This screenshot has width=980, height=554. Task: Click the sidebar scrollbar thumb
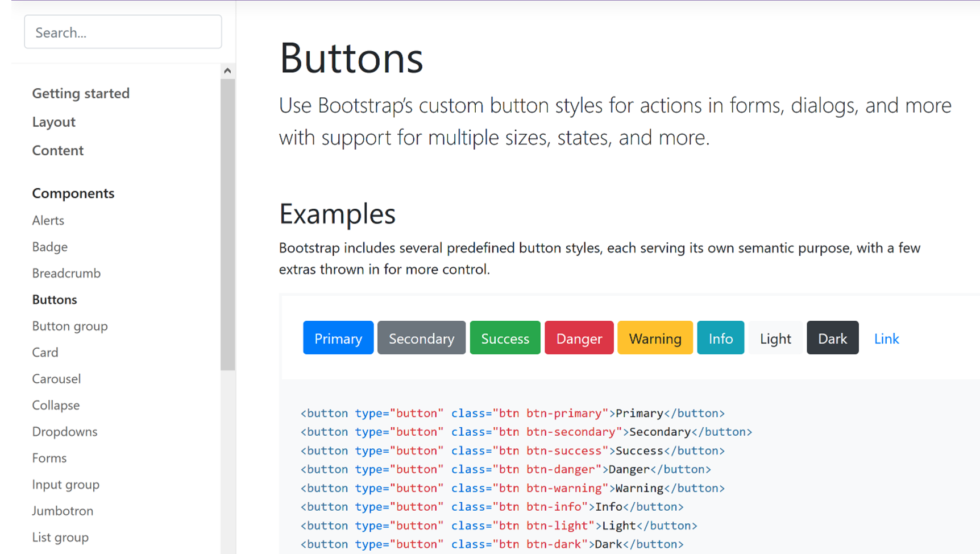(x=227, y=225)
